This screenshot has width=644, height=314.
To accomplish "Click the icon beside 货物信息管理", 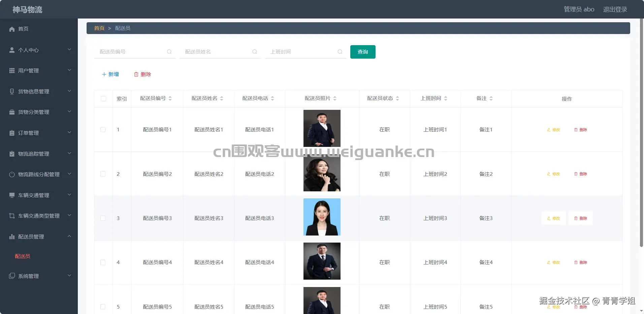I will pyautogui.click(x=12, y=91).
